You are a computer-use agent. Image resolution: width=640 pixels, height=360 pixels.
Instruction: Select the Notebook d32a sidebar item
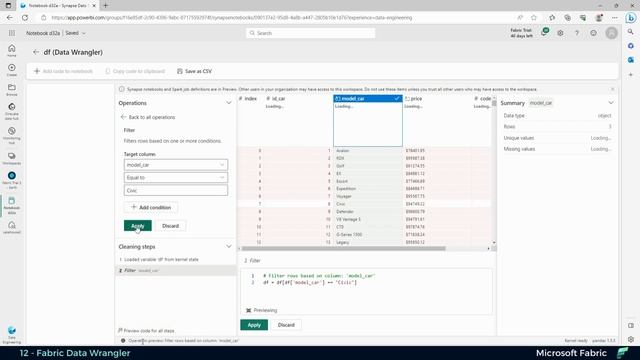click(x=12, y=205)
